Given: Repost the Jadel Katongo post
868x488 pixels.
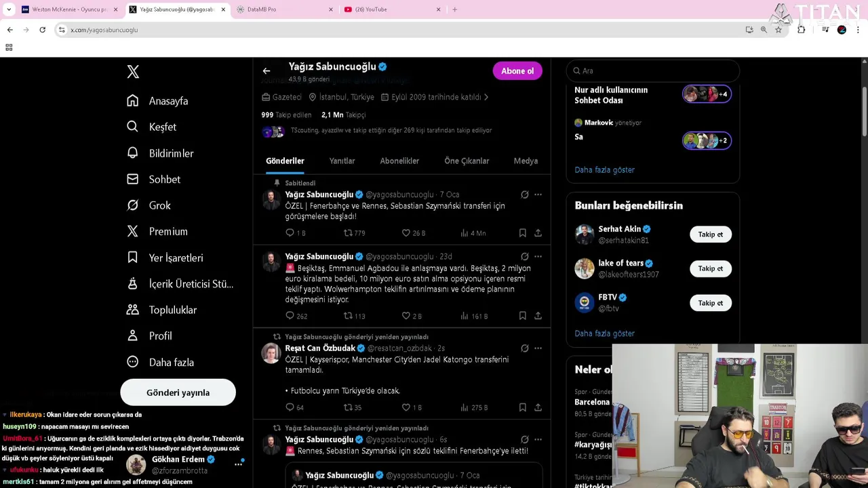Looking at the screenshot, I should (352, 407).
